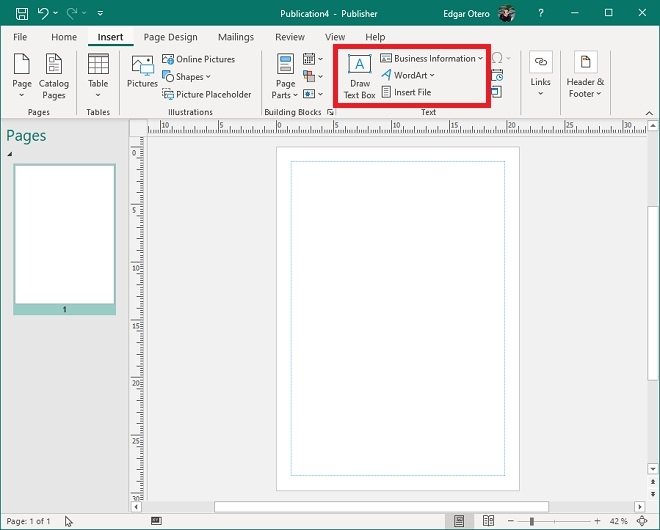
Task: Open the File tab
Action: (x=20, y=37)
